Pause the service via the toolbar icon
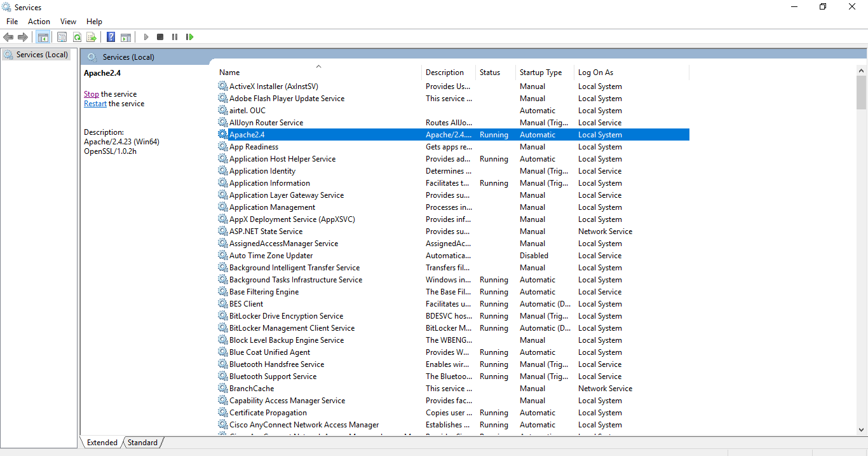 click(x=175, y=36)
